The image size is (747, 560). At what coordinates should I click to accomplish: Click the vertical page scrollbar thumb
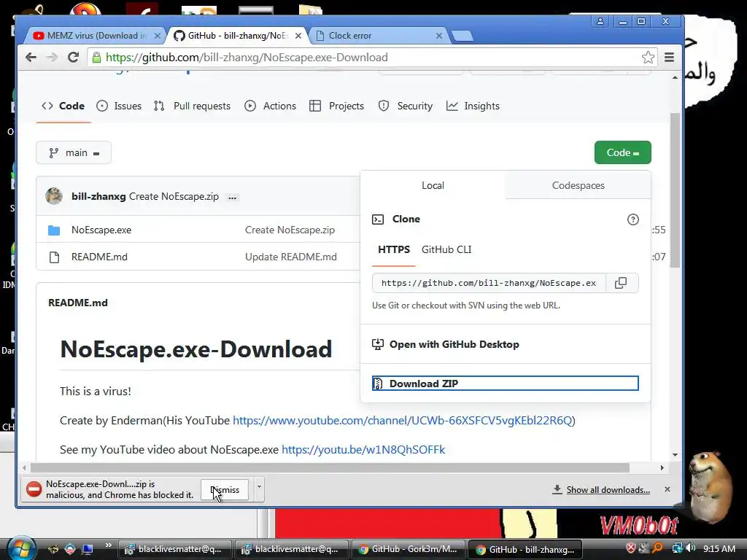(675, 190)
